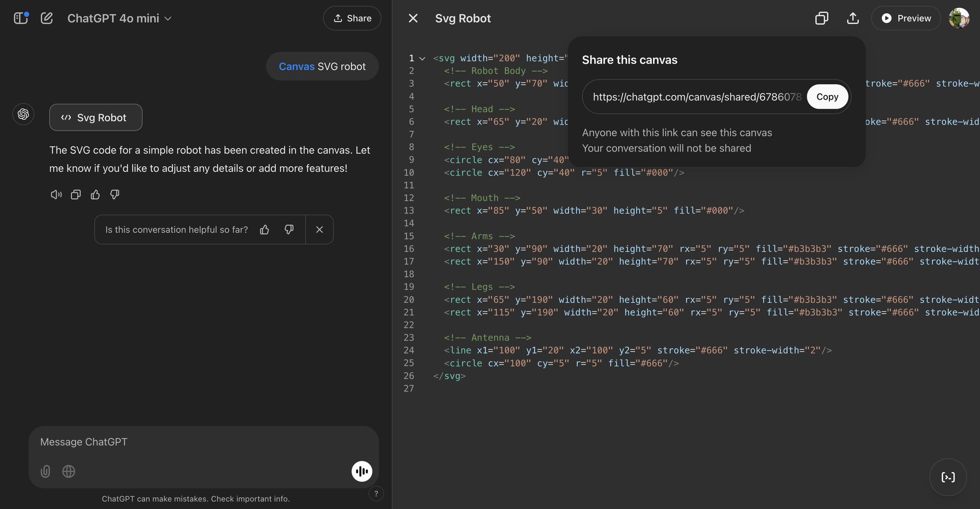Enable web search with globe icon
980x509 pixels.
coord(68,472)
